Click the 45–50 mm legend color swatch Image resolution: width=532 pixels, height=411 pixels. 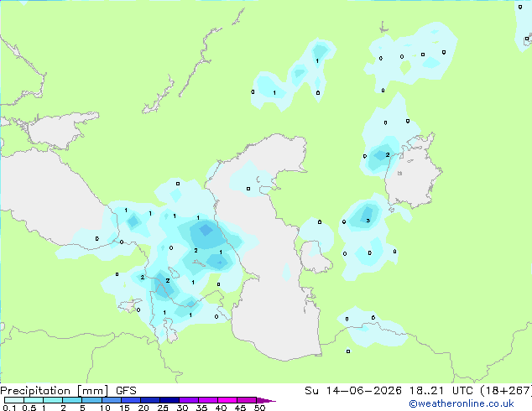(247, 400)
